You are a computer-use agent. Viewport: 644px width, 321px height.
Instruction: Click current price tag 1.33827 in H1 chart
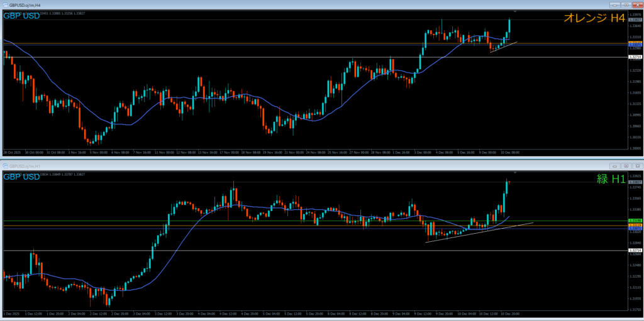coord(635,182)
